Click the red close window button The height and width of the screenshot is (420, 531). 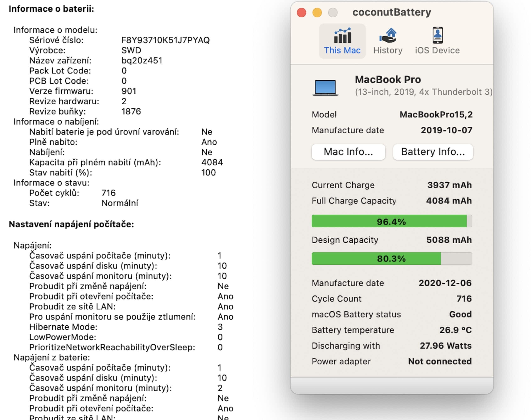coord(301,12)
